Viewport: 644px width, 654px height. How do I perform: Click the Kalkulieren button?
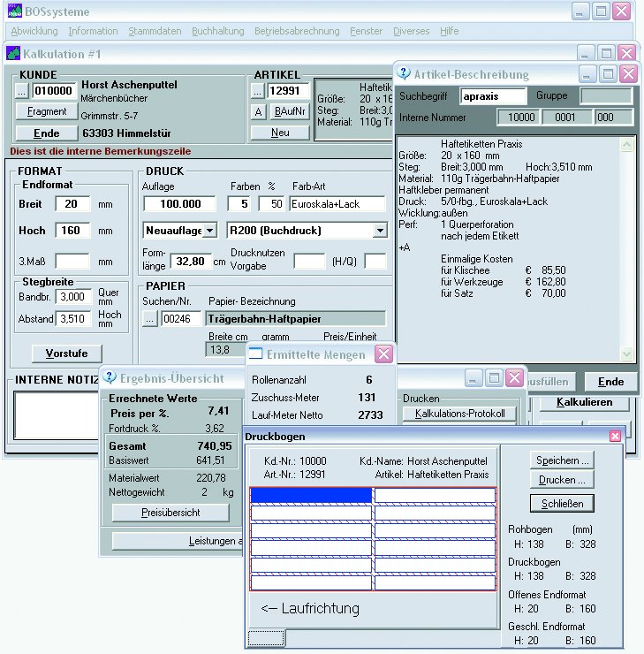[x=584, y=402]
